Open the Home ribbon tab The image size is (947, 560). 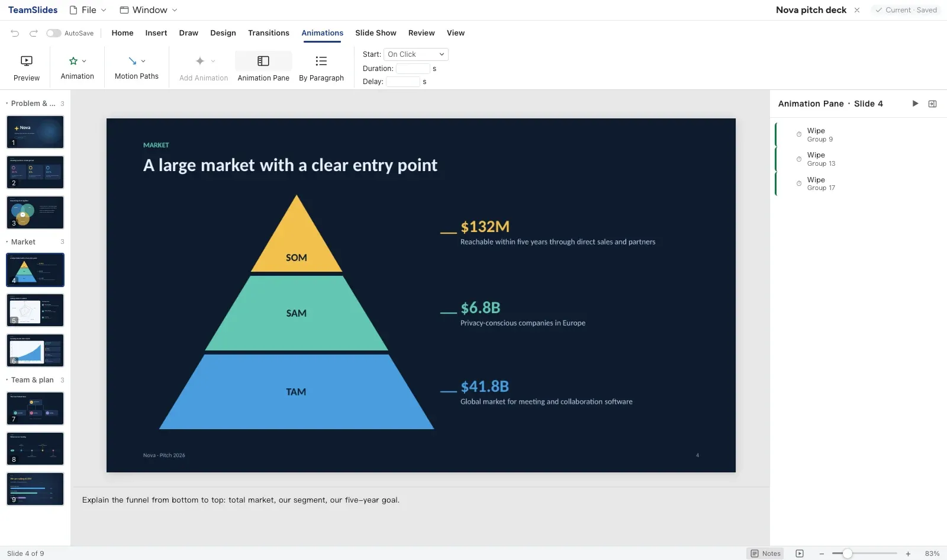tap(123, 33)
